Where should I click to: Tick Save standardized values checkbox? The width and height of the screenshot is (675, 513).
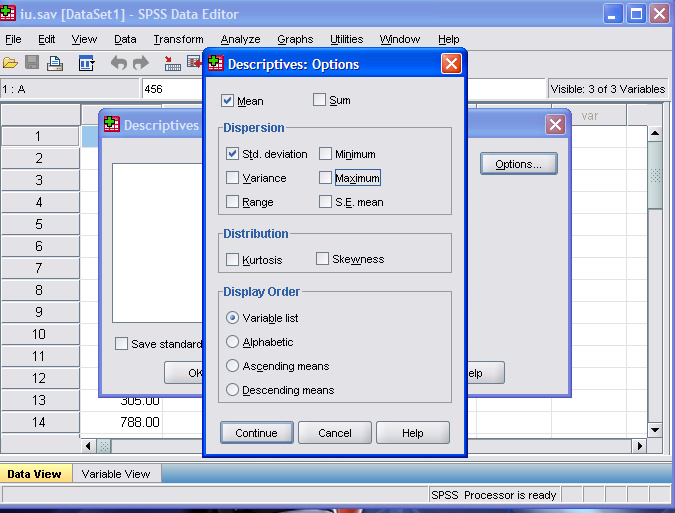pos(121,344)
